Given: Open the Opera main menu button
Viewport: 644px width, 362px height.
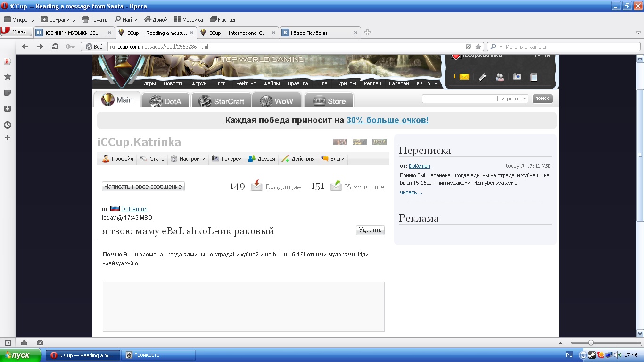Looking at the screenshot, I should (x=16, y=32).
